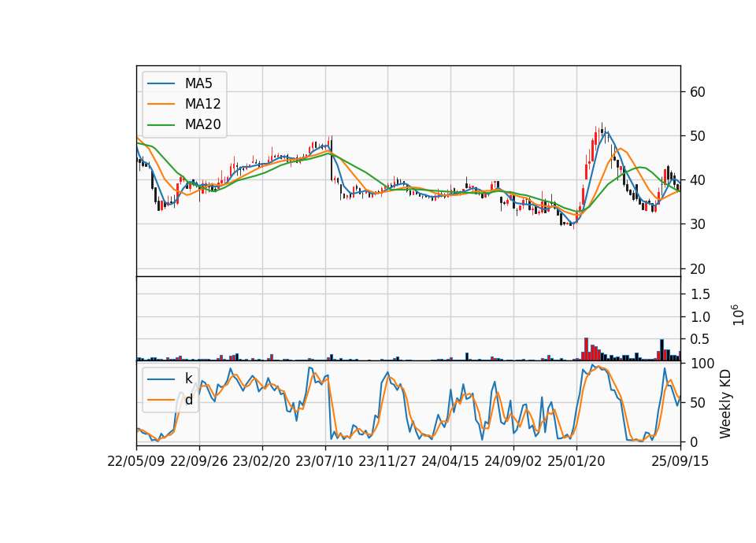Click the 10^6 volume scale label

(738, 315)
